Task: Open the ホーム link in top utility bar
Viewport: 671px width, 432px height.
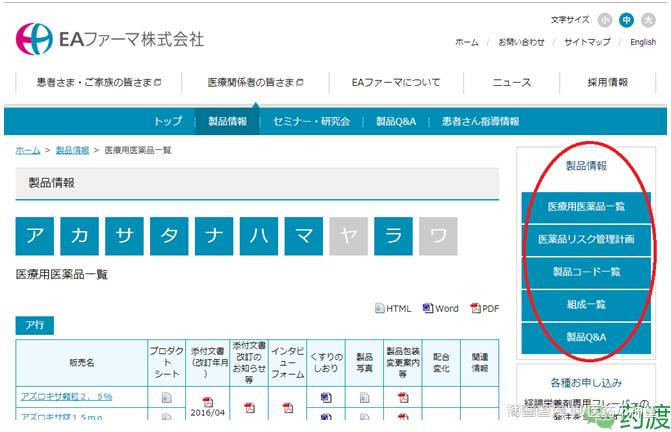Action: pos(466,42)
